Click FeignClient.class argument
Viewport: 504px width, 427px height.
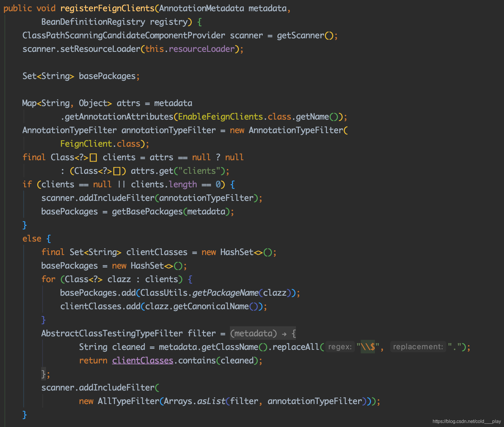click(100, 144)
